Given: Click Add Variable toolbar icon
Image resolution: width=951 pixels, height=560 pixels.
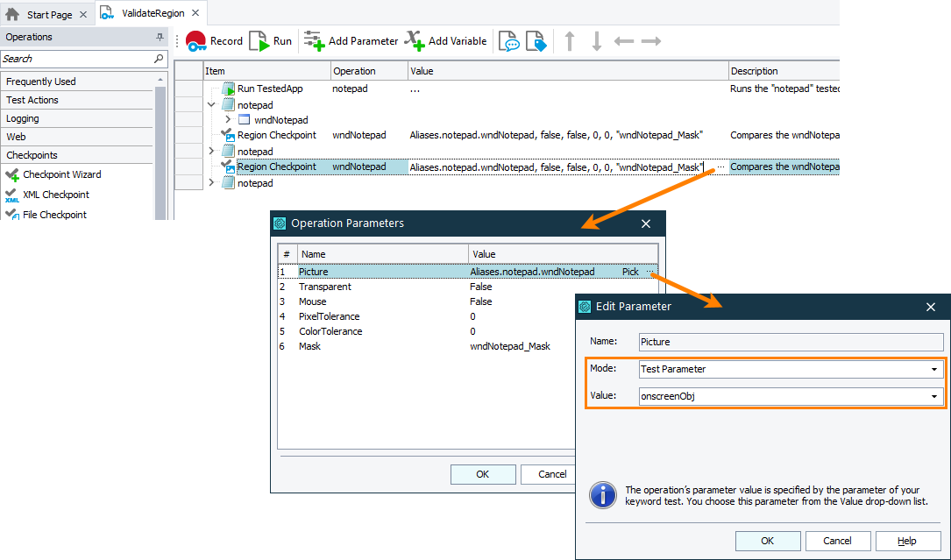Looking at the screenshot, I should click(445, 41).
